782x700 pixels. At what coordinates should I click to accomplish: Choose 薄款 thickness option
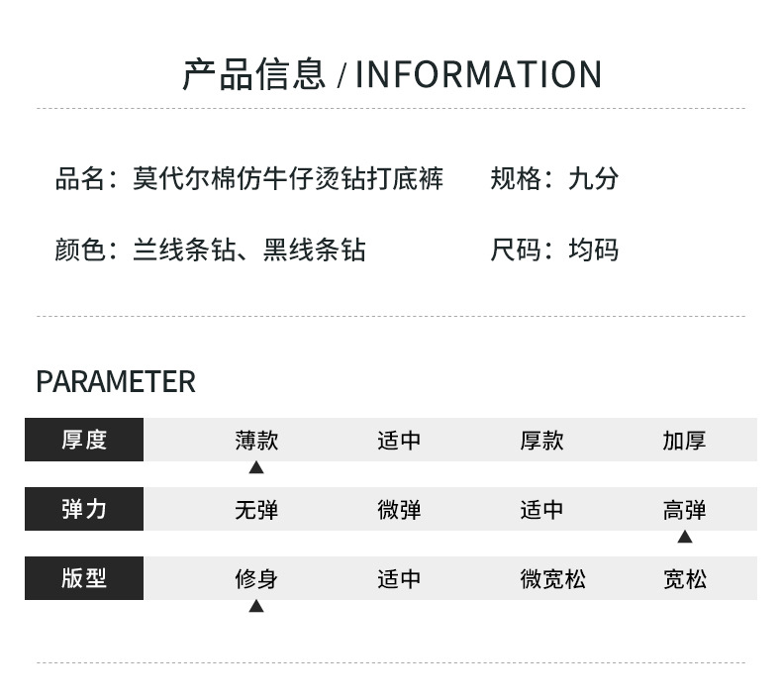[x=256, y=441]
